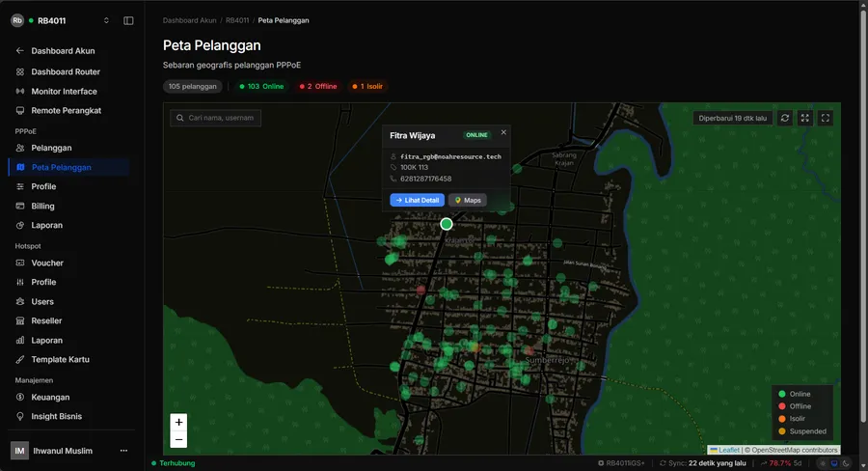Open Hotspot Profile
Screen dimensions: 868x471
click(69, 282)
